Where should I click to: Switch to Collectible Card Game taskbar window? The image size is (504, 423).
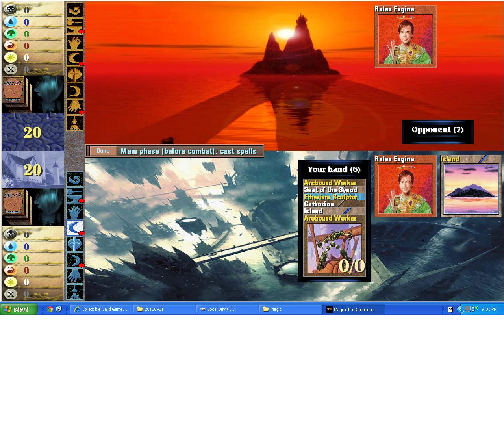click(x=101, y=309)
